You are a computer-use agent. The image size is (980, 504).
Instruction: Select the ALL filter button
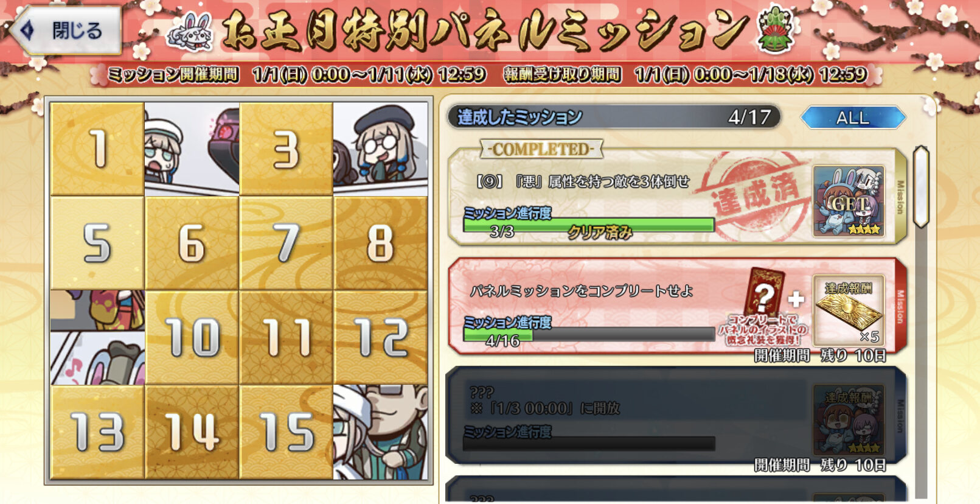[853, 117]
